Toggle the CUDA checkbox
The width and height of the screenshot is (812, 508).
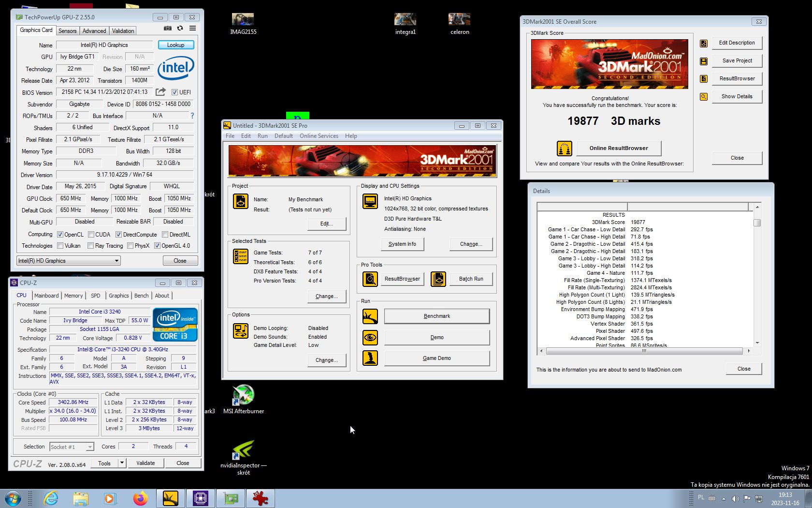coord(91,235)
